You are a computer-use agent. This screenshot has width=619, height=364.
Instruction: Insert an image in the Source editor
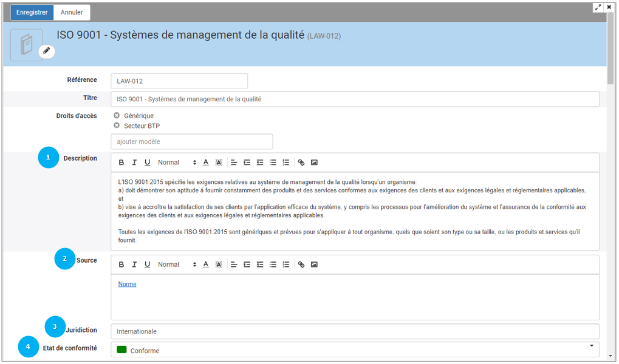coord(314,265)
